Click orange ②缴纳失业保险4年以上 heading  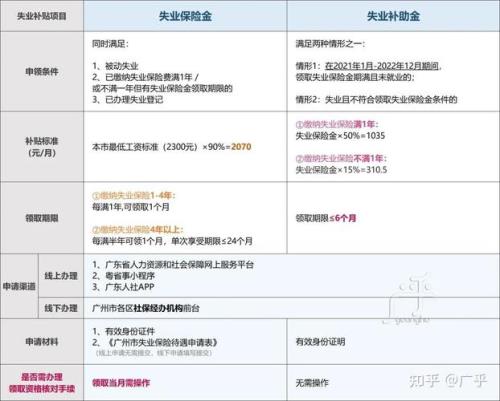pyautogui.click(x=138, y=229)
